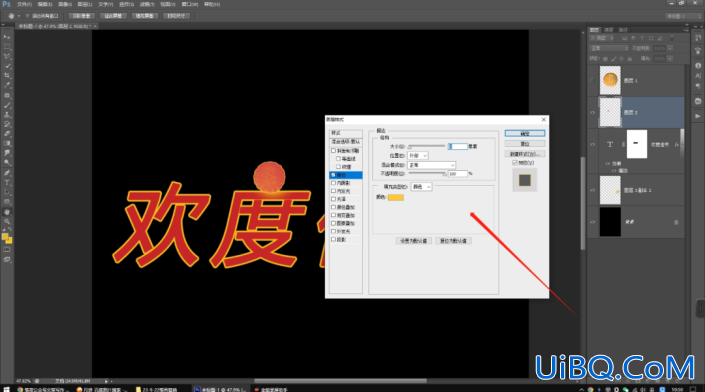705x392 pixels.
Task: Open the yellow stroke color swatch
Action: [396, 197]
